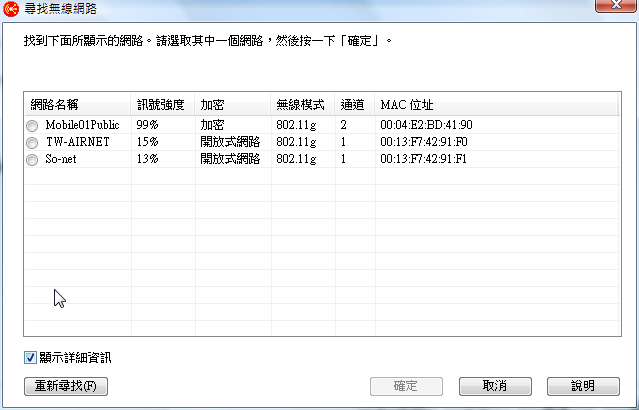Screen dimensions: 639x410
Task: Select the Mobile01Public network radio button
Action: 32,126
